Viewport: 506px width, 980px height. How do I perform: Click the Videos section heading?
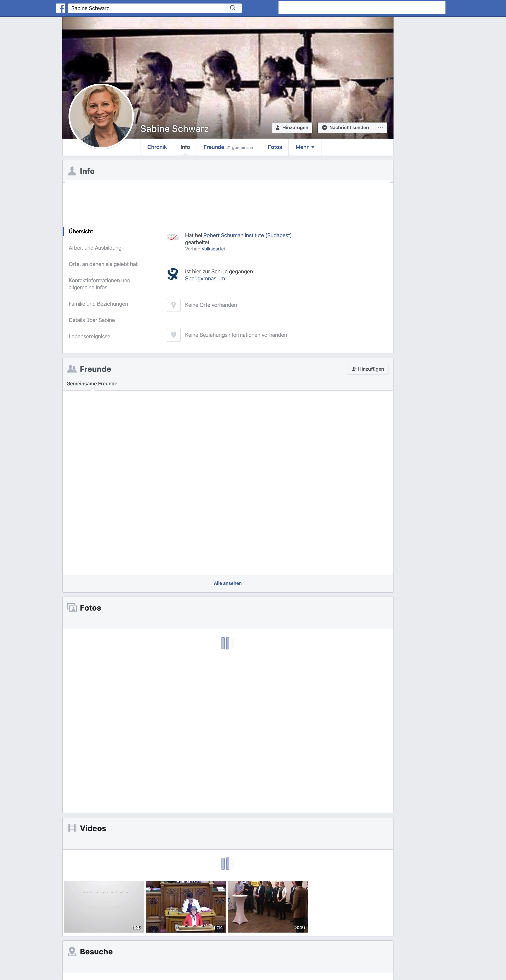click(x=93, y=828)
